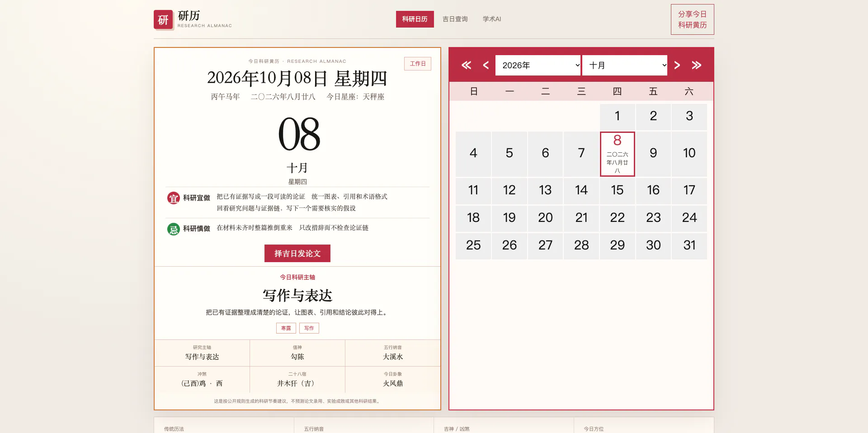Click the 寒露 tag
The width and height of the screenshot is (868, 433).
click(x=286, y=328)
